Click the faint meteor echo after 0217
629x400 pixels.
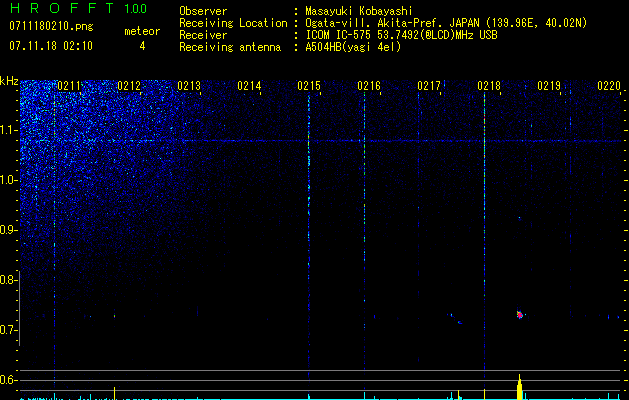coord(455,318)
